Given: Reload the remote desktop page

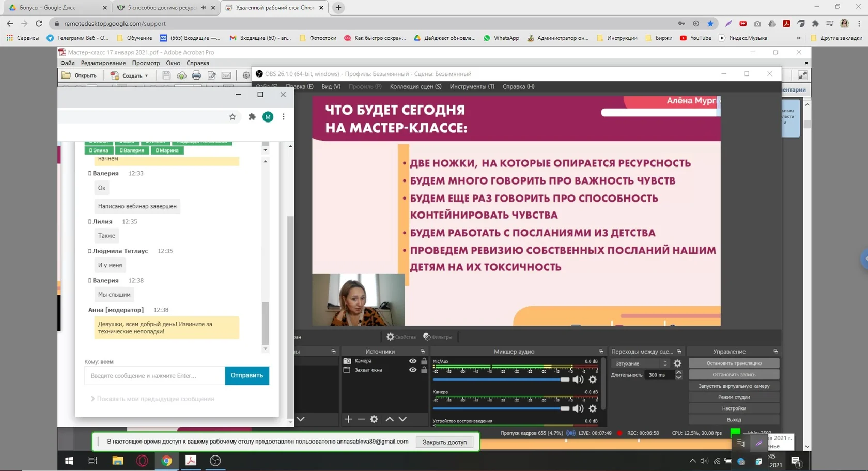Looking at the screenshot, I should 39,23.
